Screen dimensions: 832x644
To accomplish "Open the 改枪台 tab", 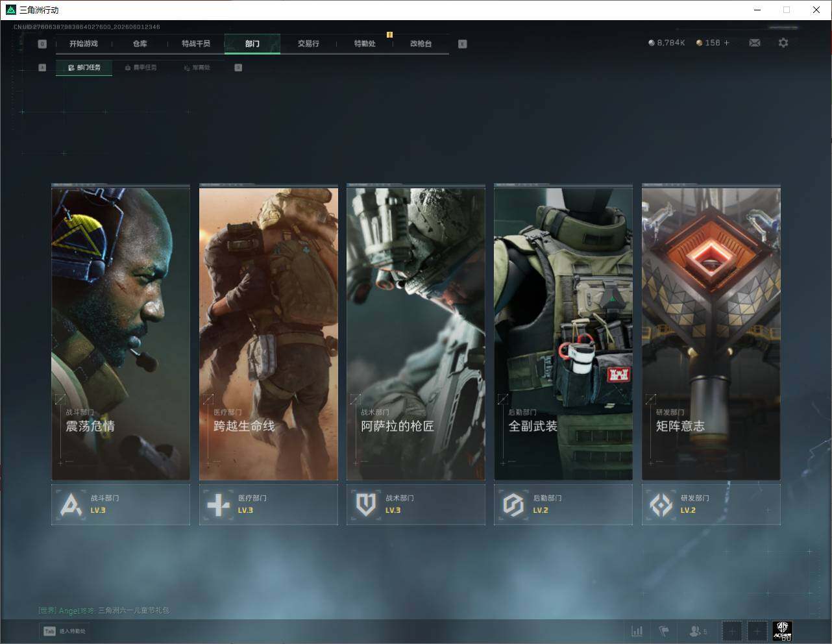I will (421, 43).
